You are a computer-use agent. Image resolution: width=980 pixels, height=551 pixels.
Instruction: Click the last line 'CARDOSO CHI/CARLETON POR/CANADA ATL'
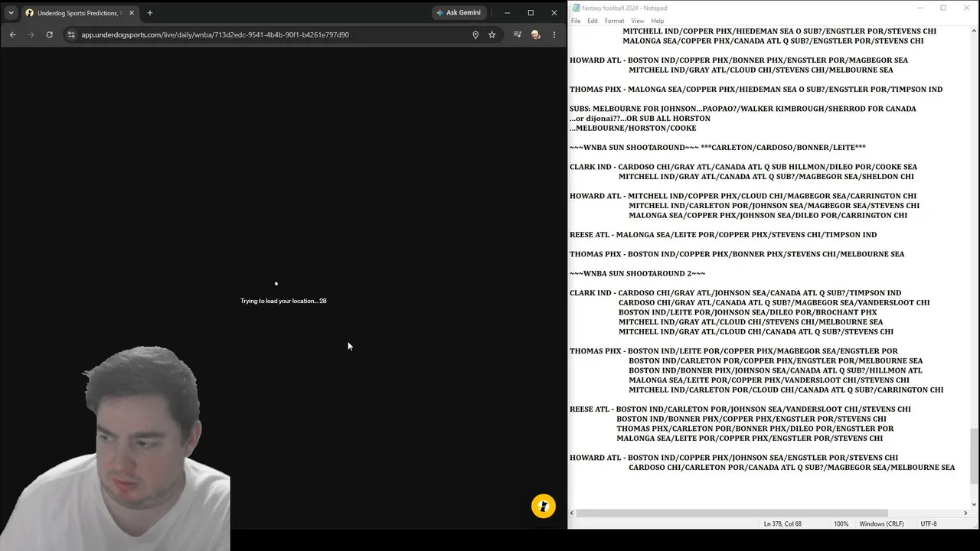(x=792, y=468)
